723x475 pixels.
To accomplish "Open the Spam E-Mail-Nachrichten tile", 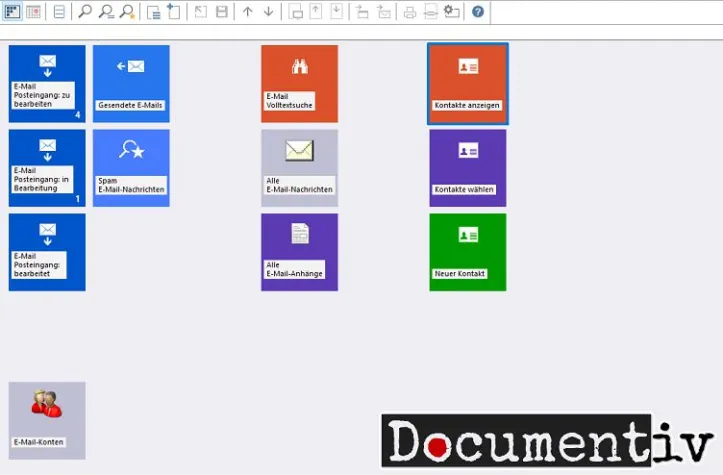I will [131, 167].
